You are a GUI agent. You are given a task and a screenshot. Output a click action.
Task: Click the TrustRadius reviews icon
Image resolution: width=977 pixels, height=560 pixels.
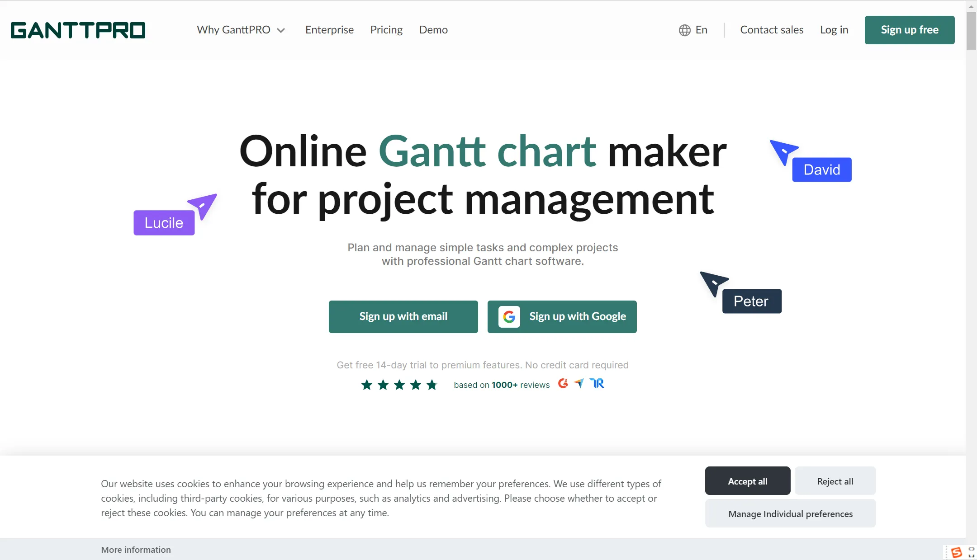pyautogui.click(x=597, y=384)
